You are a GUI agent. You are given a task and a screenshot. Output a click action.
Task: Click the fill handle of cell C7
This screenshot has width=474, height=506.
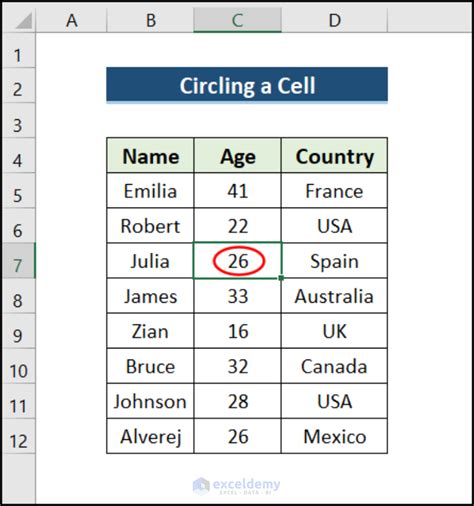(x=281, y=278)
